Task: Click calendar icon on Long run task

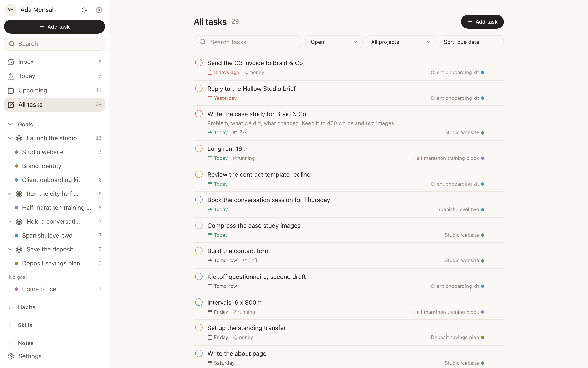Action: (210, 158)
